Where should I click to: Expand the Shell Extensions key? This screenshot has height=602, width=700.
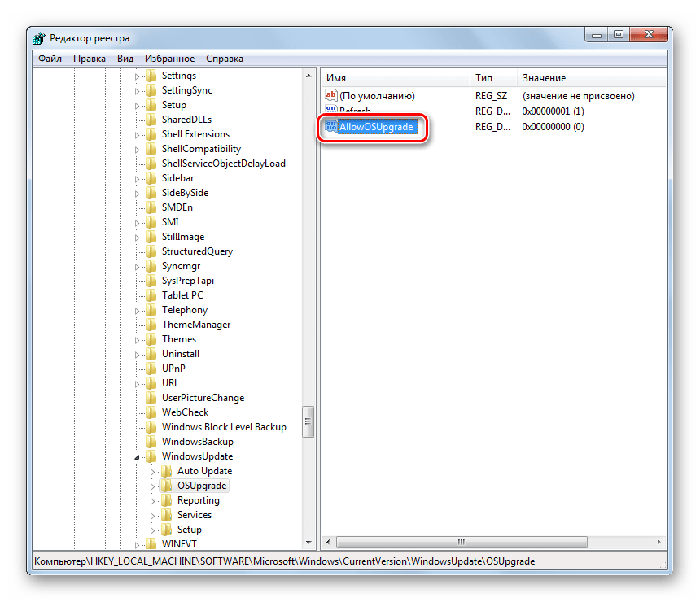coord(137,134)
